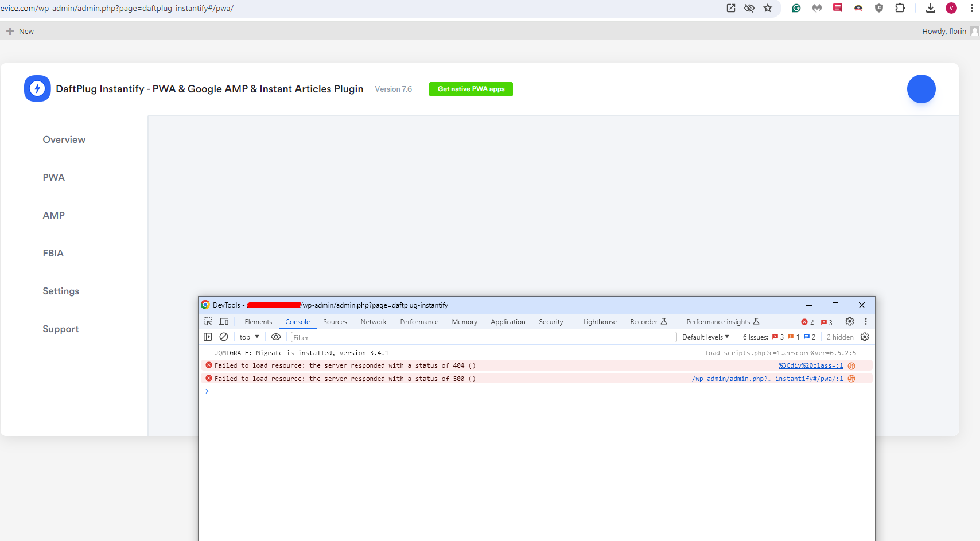This screenshot has height=541, width=980.
Task: Open Support in plugin sidebar
Action: [x=61, y=329]
